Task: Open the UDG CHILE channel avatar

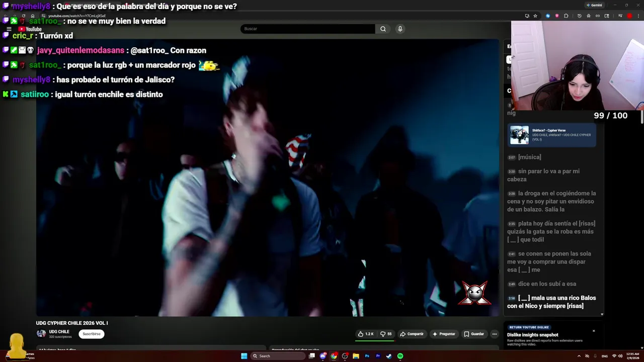Action: coord(41,333)
